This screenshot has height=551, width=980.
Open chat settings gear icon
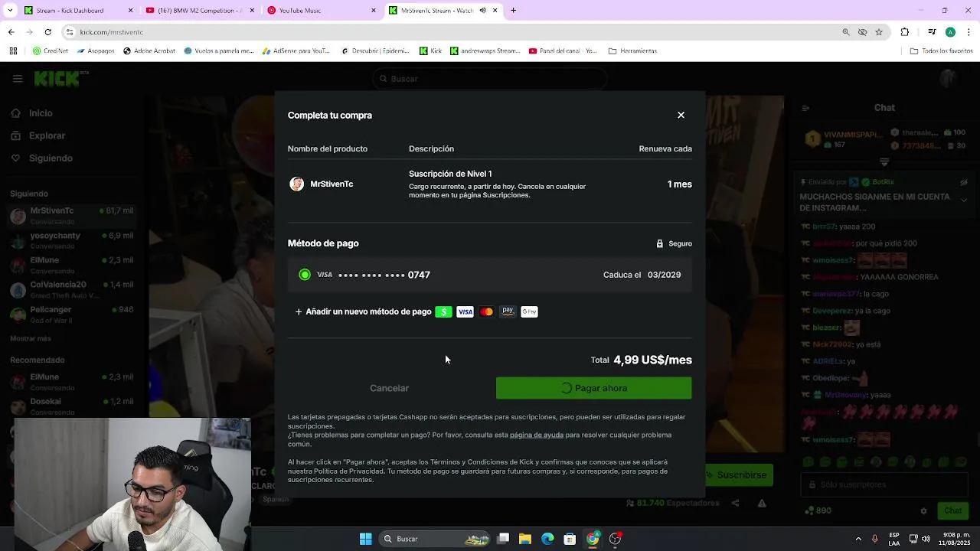coord(923,510)
